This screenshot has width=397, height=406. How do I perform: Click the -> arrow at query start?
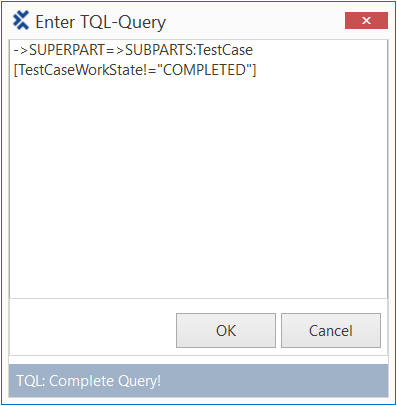pyautogui.click(x=21, y=51)
